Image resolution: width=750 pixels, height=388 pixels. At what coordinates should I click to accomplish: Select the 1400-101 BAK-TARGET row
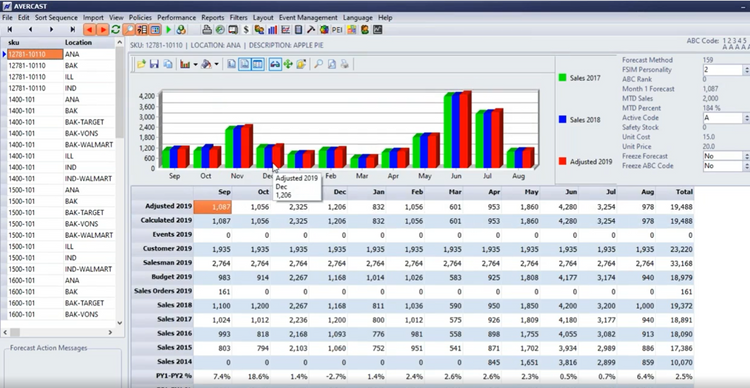pos(61,122)
